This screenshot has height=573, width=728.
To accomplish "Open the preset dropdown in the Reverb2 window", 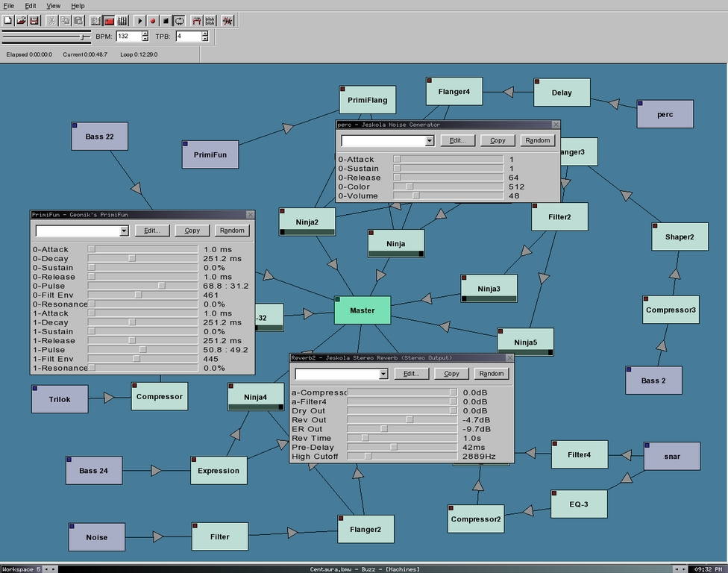I will pos(383,373).
